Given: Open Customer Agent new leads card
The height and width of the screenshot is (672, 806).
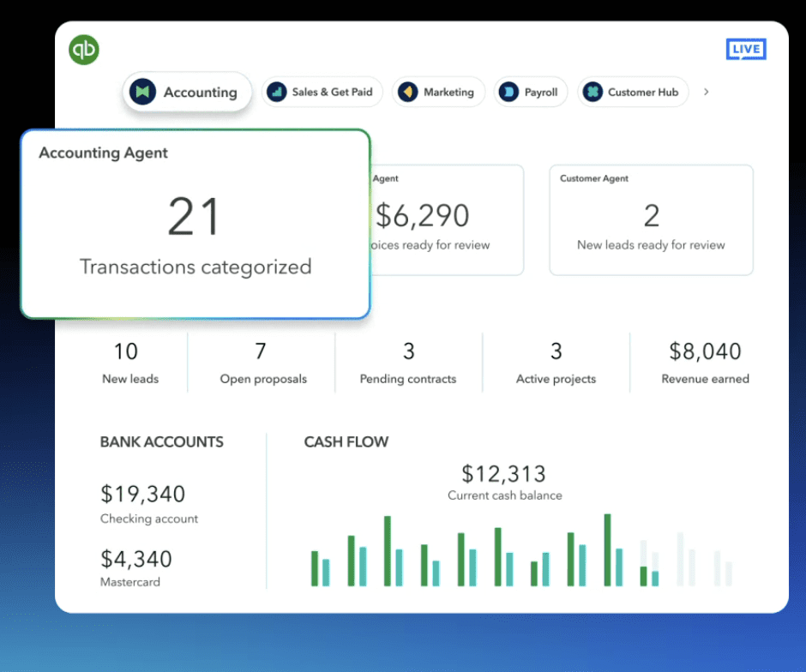Looking at the screenshot, I should [651, 220].
